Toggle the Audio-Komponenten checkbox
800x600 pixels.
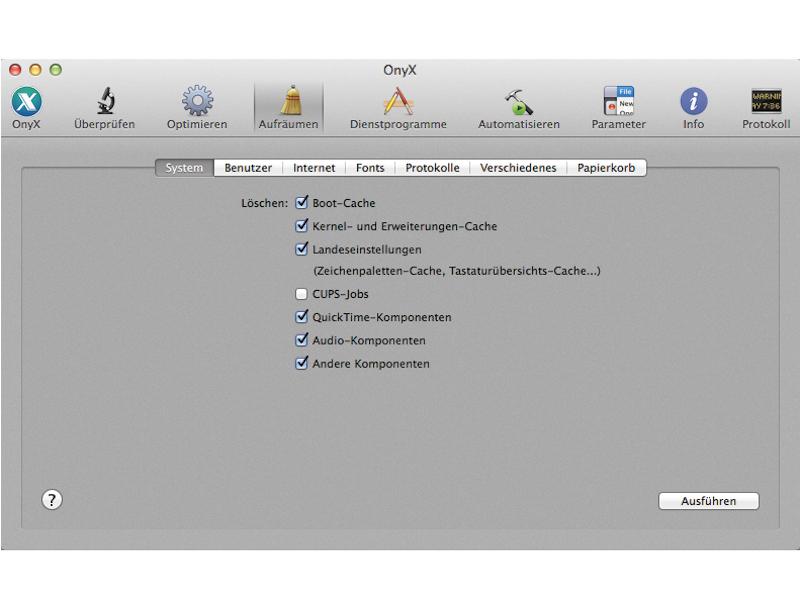[302, 340]
